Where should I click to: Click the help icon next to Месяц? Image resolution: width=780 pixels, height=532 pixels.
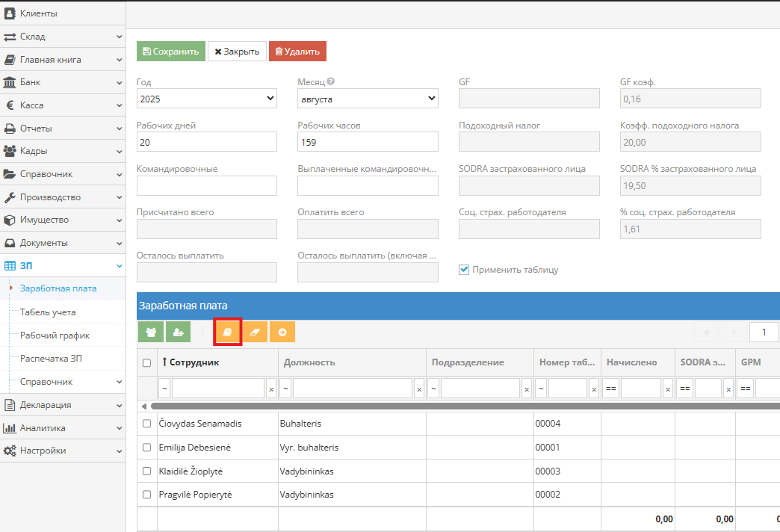(330, 82)
